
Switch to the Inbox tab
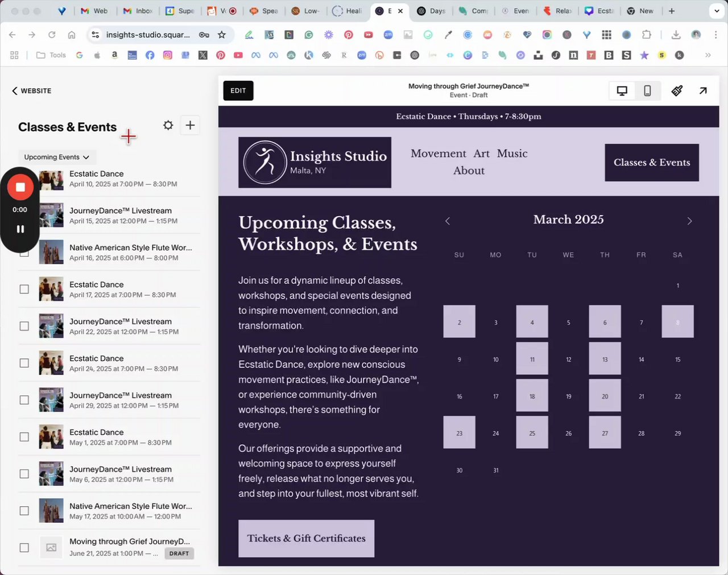(x=138, y=11)
